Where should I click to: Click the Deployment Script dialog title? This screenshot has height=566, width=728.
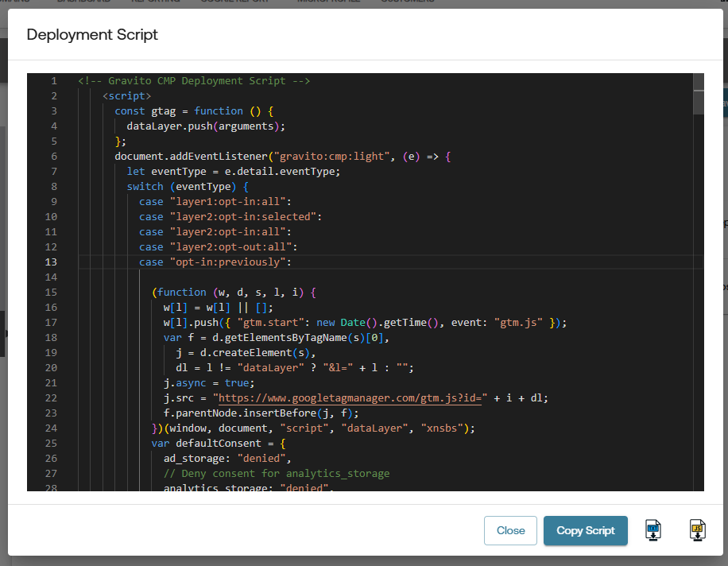coord(92,35)
